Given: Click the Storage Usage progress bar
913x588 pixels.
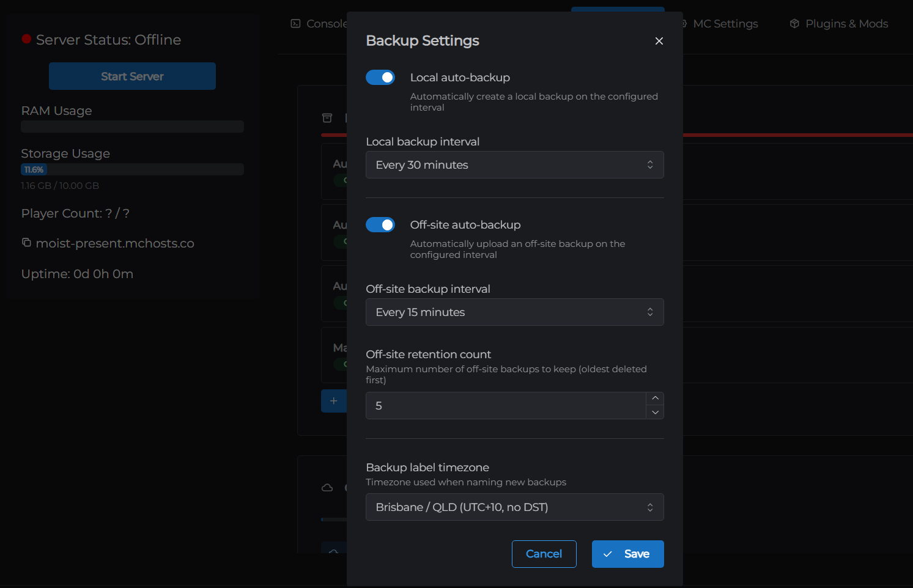Looking at the screenshot, I should coord(132,169).
